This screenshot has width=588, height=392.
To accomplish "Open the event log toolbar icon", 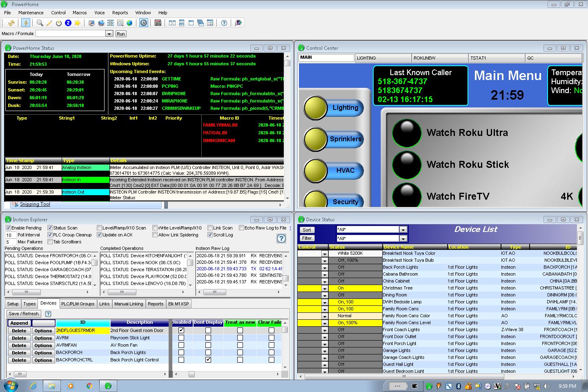I will (158, 23).
